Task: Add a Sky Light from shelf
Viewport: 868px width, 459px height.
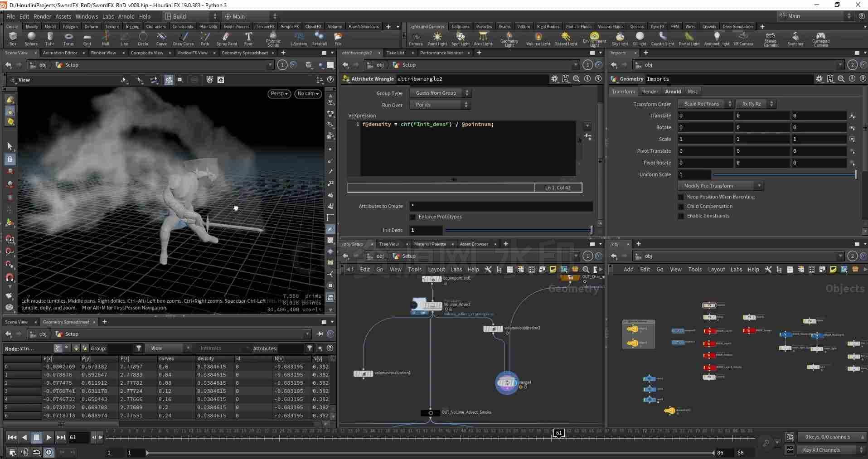Action: pyautogui.click(x=620, y=39)
